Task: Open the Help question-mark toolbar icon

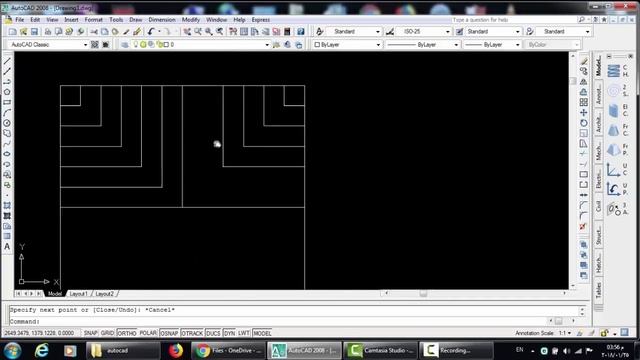Action: tap(301, 31)
